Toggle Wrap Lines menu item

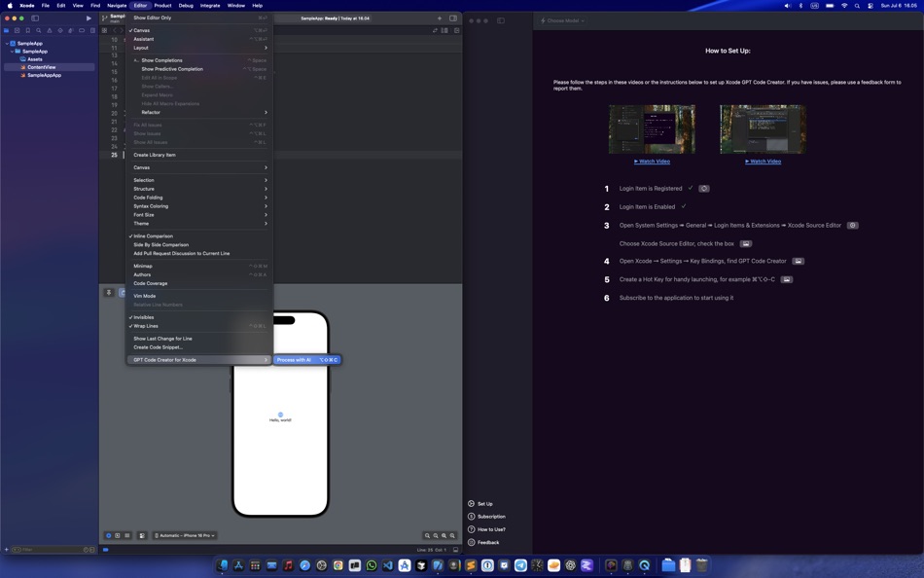pyautogui.click(x=198, y=326)
